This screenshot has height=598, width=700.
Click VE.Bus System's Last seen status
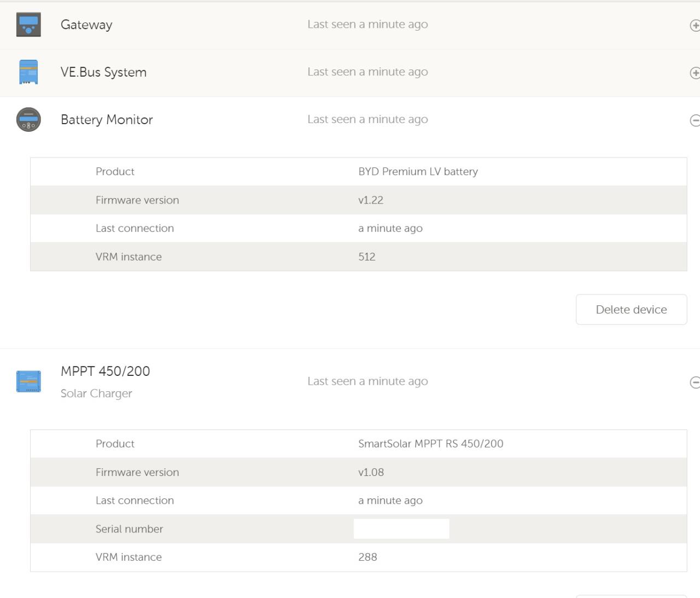(367, 72)
